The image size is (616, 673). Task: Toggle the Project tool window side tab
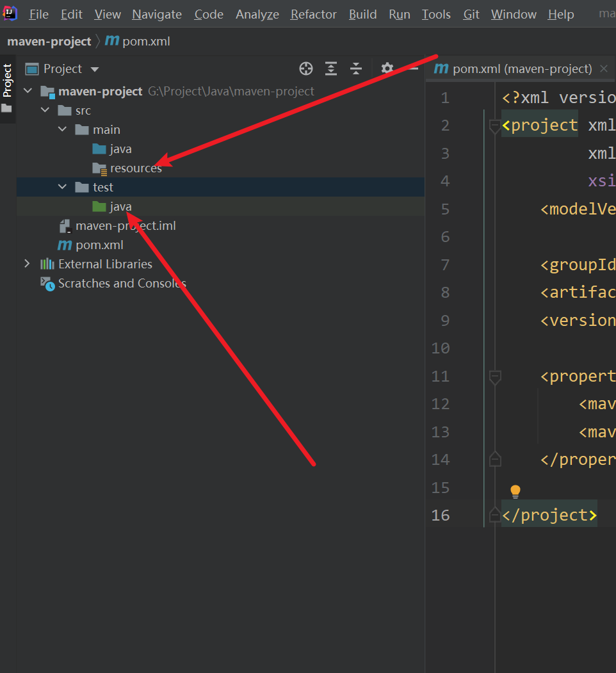pyautogui.click(x=7, y=89)
